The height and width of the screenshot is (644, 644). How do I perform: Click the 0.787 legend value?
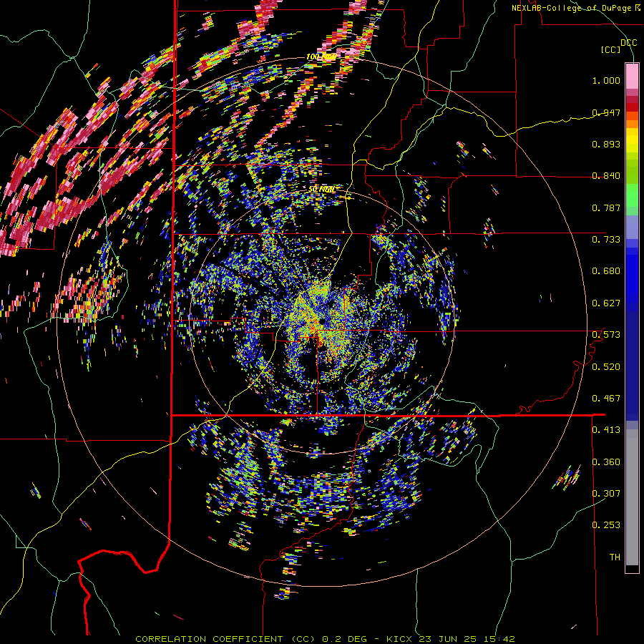(x=606, y=208)
